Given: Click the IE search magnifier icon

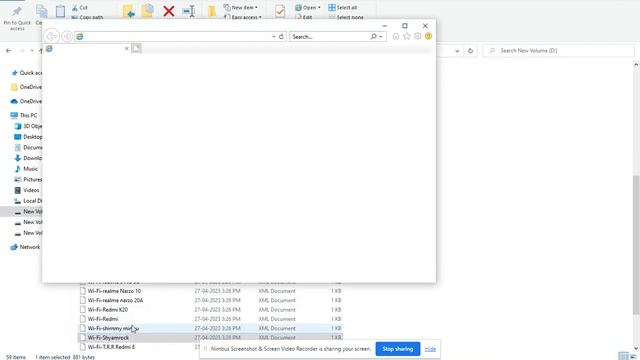Looking at the screenshot, I should point(373,37).
